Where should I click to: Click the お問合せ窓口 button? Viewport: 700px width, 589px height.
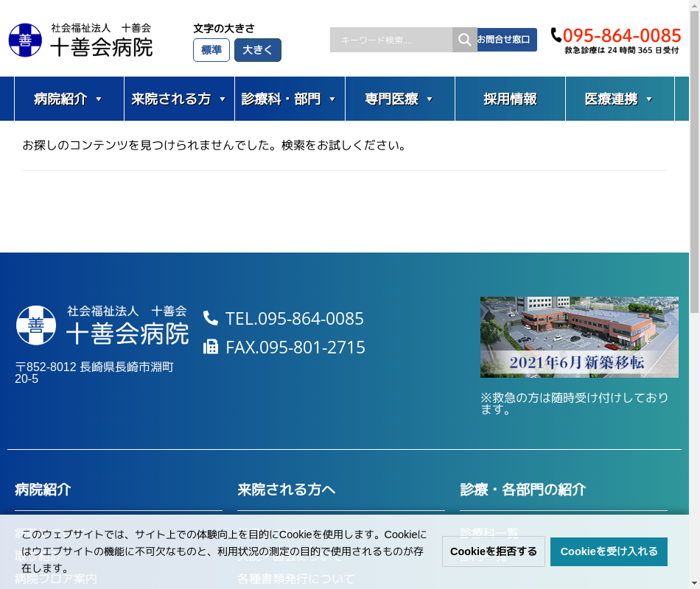505,40
